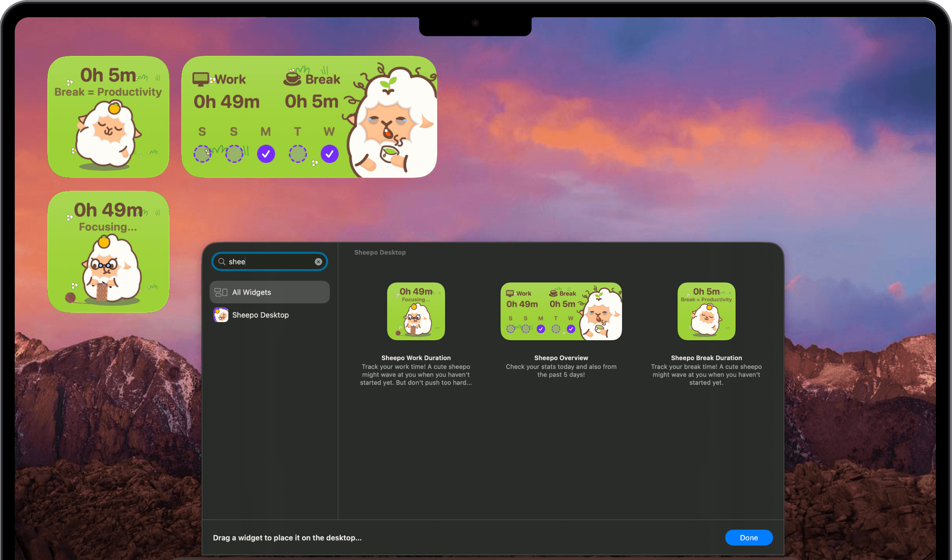Click the Monday checkmark on desktop overview widget
The image size is (952, 560).
(266, 154)
